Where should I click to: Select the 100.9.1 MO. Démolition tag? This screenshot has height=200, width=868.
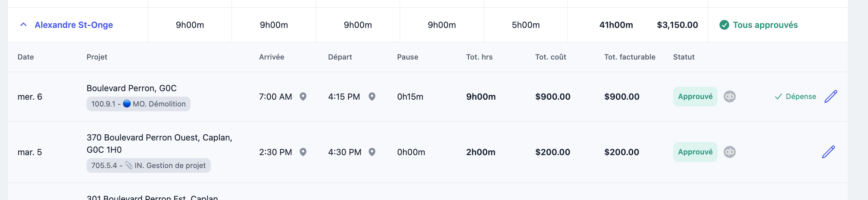(x=139, y=104)
